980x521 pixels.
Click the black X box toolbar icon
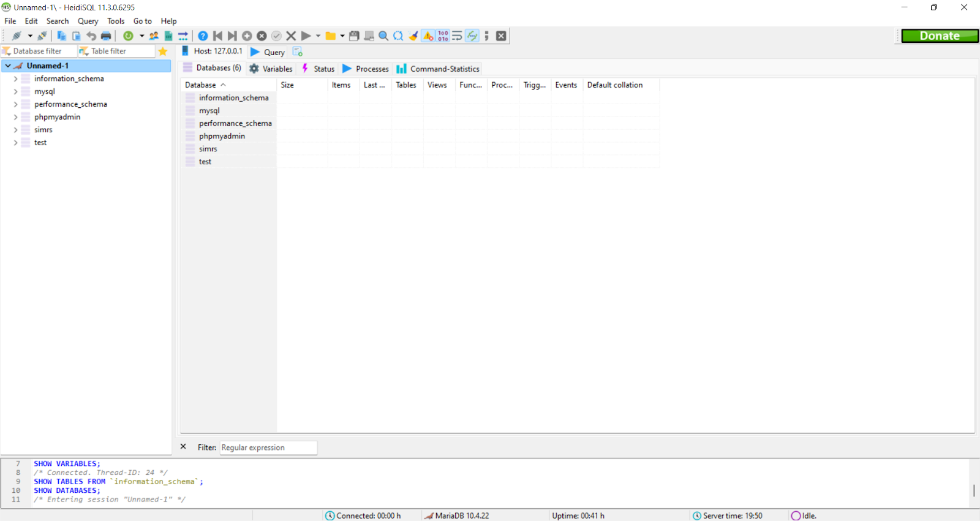point(501,36)
